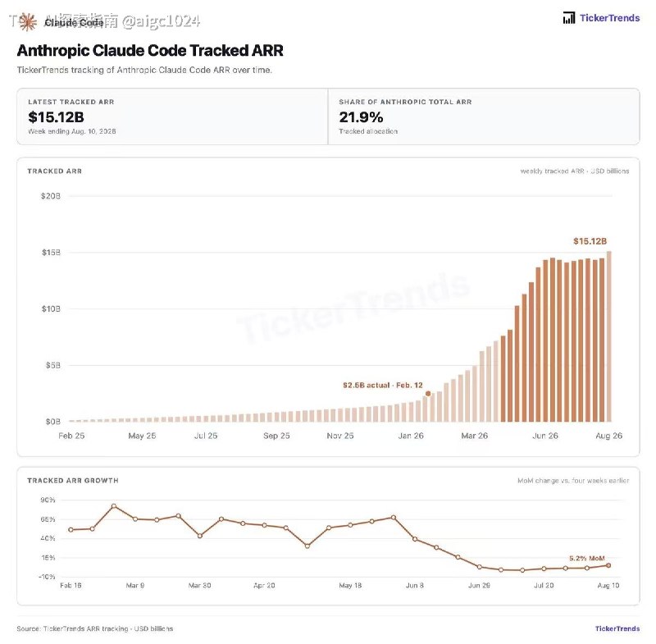Screen dimensions: 656x644
Task: Click the TickerTrends link in the footer
Action: (617, 628)
